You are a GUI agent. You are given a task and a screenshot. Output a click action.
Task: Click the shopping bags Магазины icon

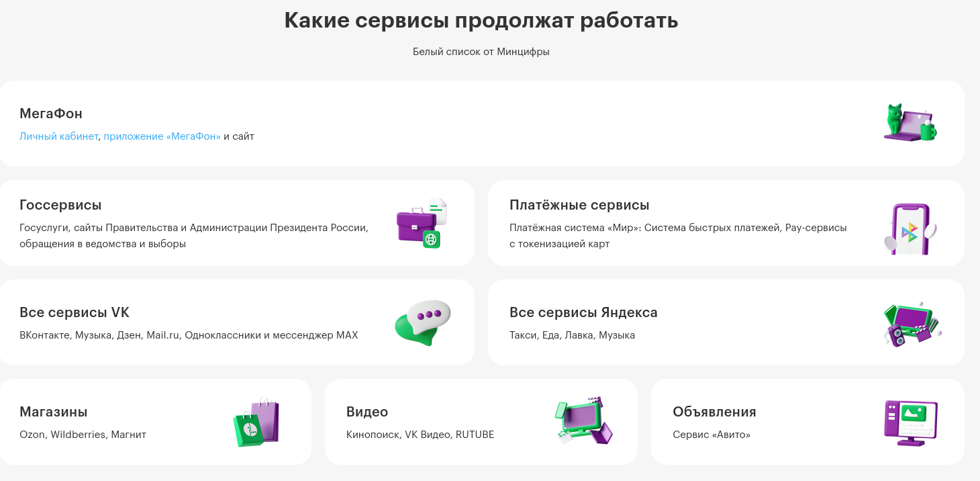pyautogui.click(x=256, y=422)
